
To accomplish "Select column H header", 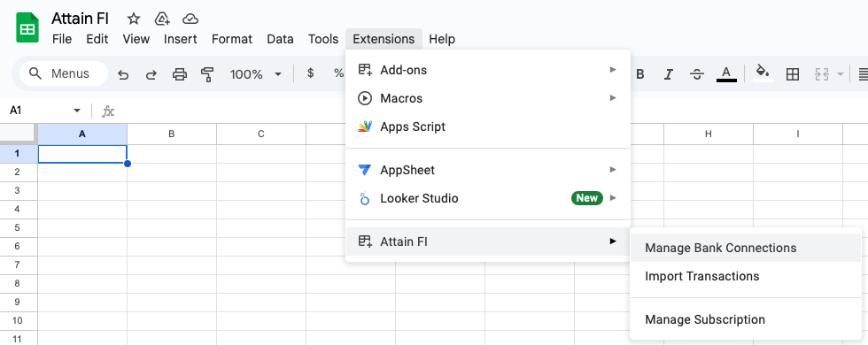I will 709,134.
